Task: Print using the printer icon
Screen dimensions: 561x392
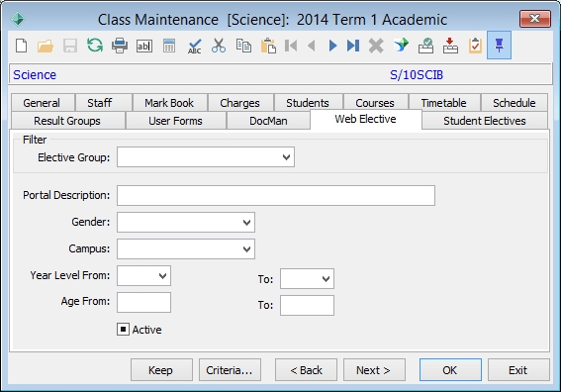Action: coord(120,46)
